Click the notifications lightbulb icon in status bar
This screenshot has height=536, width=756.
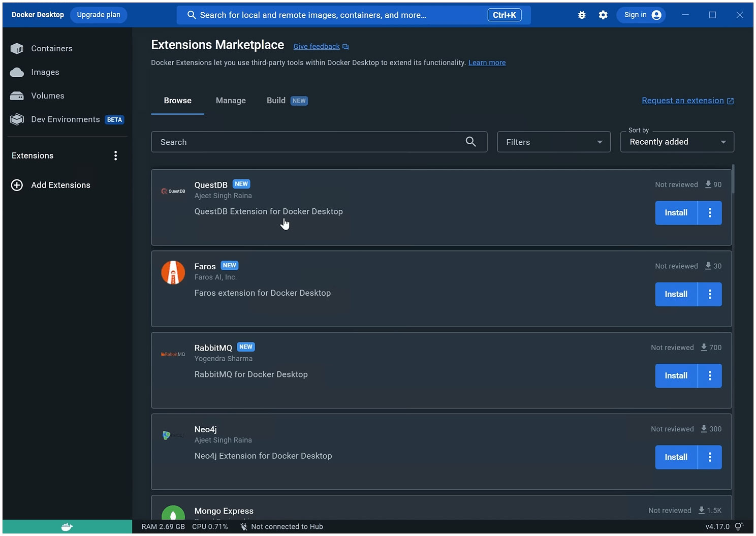739,526
